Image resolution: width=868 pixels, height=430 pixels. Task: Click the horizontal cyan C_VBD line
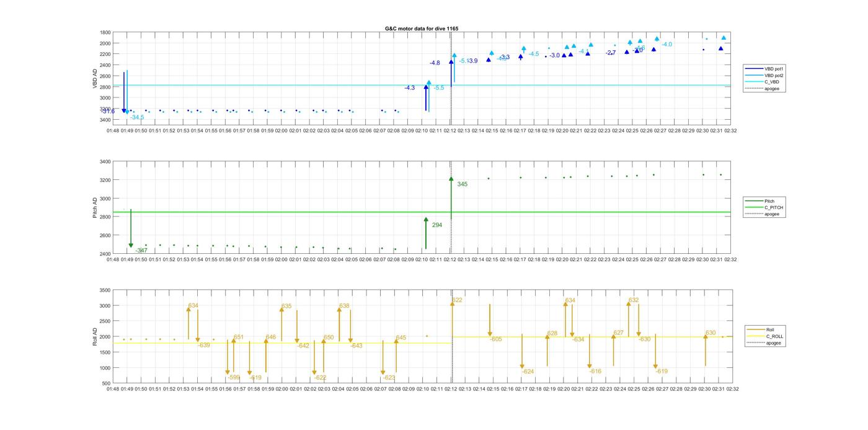[422, 86]
